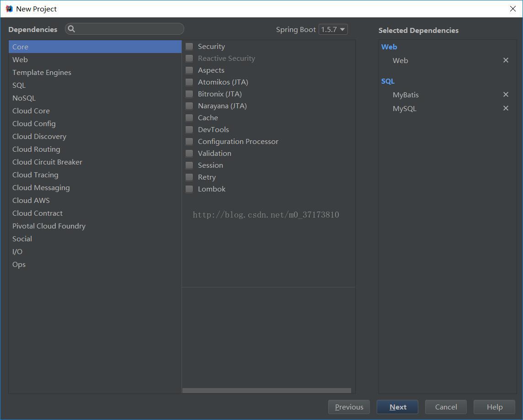
Task: Select the Web category in list
Action: coord(95,60)
